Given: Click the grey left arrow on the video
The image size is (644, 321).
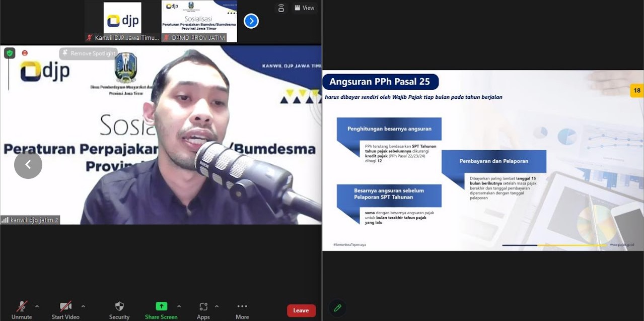Looking at the screenshot, I should (x=28, y=165).
